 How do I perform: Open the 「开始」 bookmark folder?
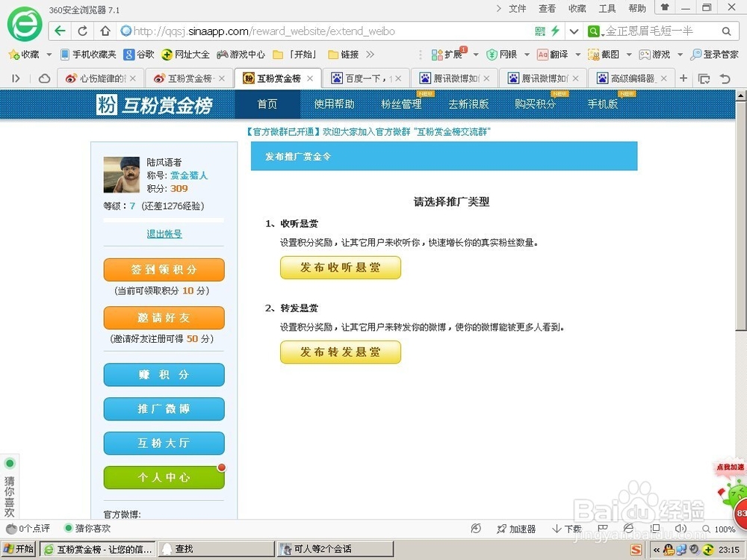point(294,55)
